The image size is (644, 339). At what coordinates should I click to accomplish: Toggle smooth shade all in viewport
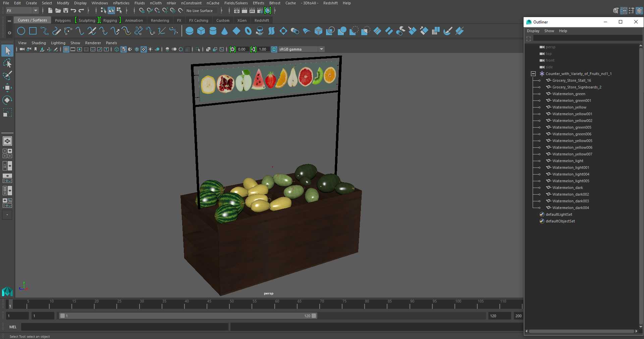pyautogui.click(x=123, y=49)
